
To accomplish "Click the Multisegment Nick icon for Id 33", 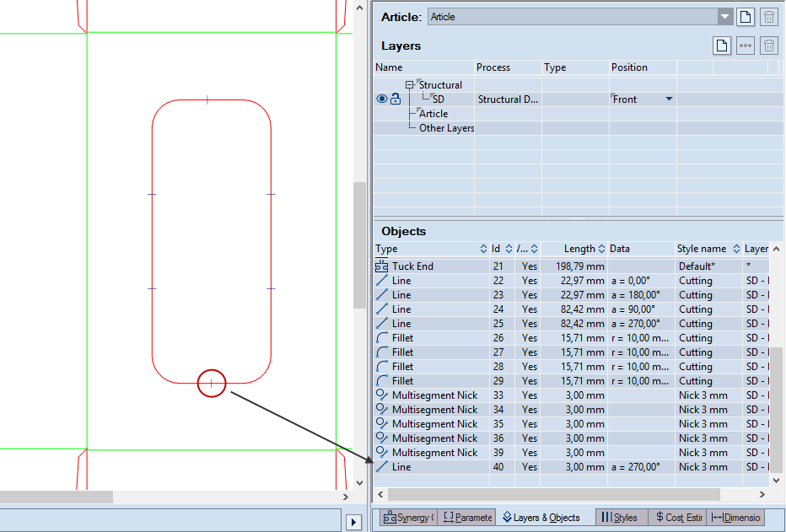I will point(382,395).
